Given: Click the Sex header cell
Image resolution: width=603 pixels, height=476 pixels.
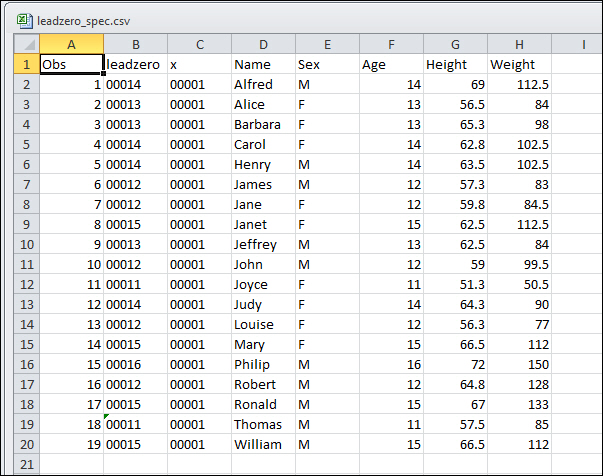Looking at the screenshot, I should [x=327, y=64].
